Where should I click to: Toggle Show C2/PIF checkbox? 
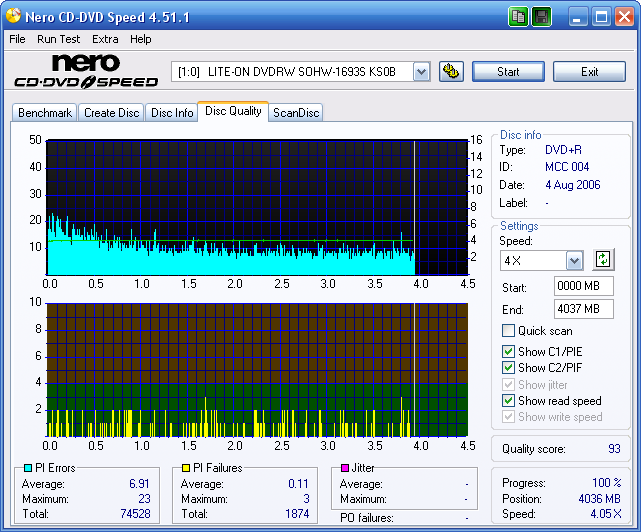508,368
